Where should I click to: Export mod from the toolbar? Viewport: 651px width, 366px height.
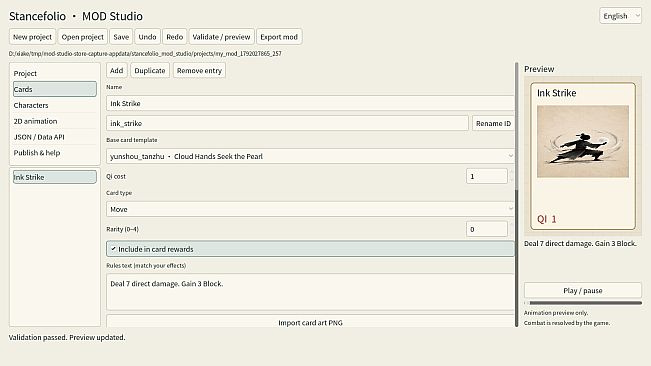coord(279,37)
